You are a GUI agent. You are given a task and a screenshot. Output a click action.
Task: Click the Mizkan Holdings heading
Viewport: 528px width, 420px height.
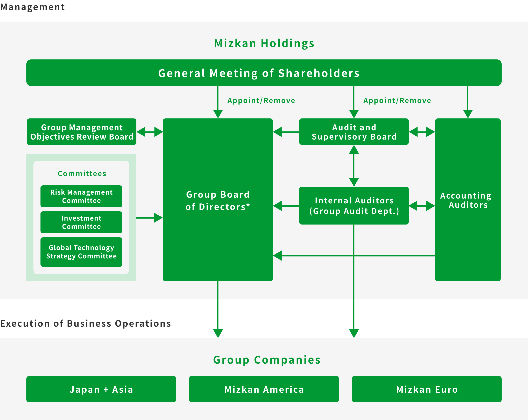(264, 43)
